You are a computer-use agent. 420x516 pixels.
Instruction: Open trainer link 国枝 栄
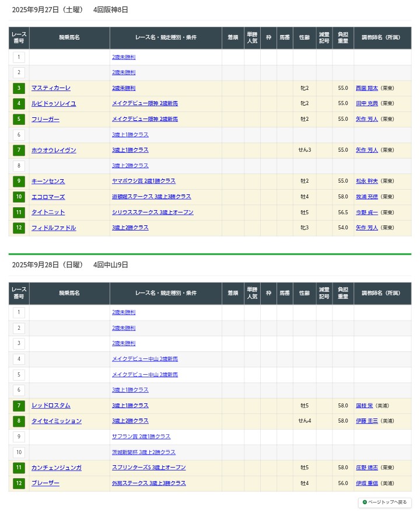[x=365, y=406]
